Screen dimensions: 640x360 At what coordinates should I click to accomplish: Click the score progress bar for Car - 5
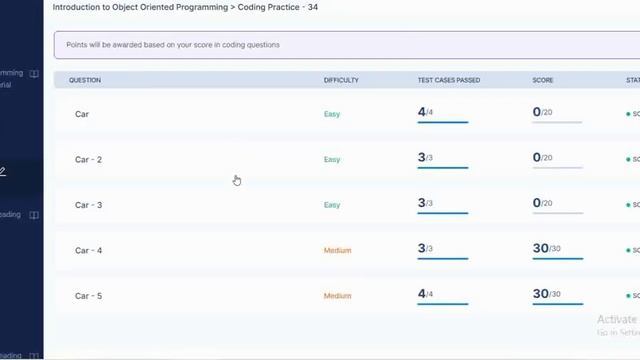[x=558, y=304]
